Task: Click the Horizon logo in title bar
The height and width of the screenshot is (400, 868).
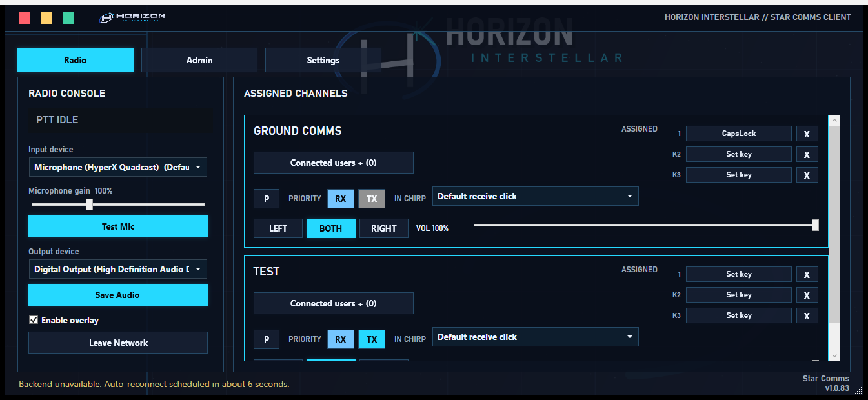Action: tap(132, 17)
